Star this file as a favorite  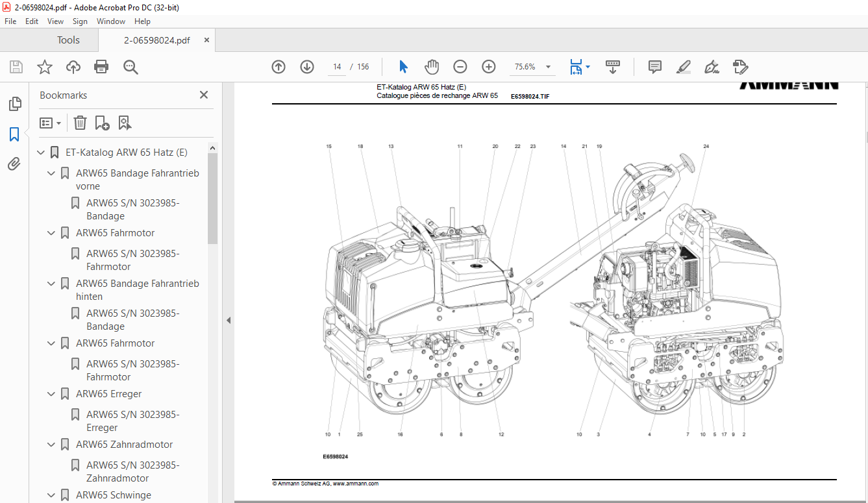45,67
